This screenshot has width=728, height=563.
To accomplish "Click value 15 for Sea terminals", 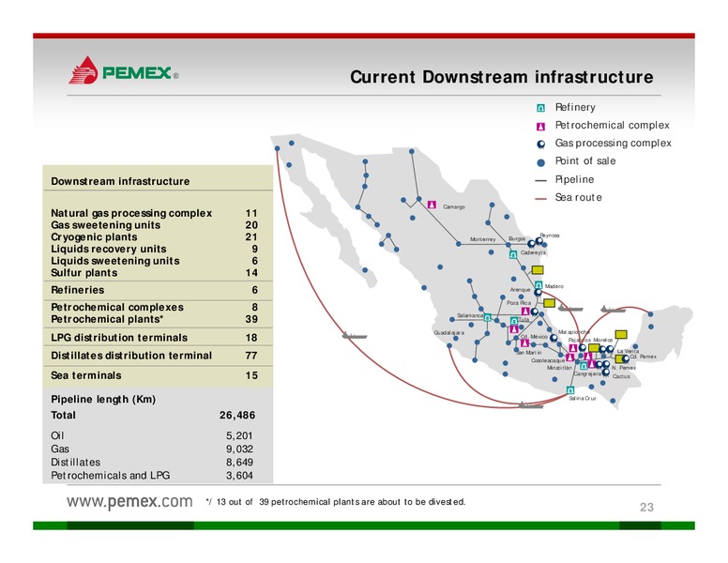I will [251, 375].
